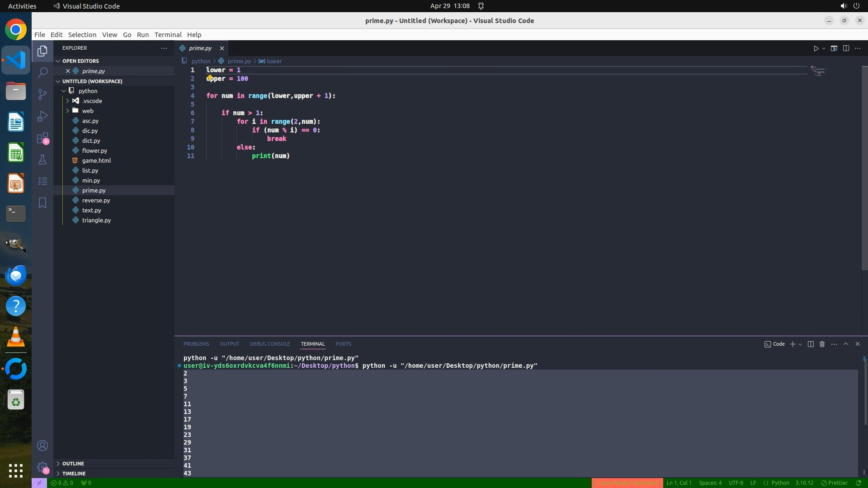Expand the OUTLINE section
The width and height of the screenshot is (868, 488).
(x=73, y=464)
